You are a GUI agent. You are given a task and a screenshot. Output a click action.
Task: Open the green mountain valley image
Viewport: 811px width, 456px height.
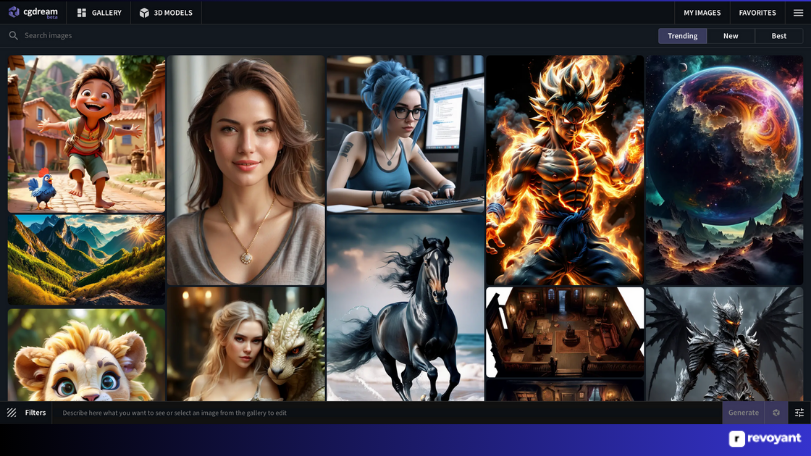coord(86,260)
